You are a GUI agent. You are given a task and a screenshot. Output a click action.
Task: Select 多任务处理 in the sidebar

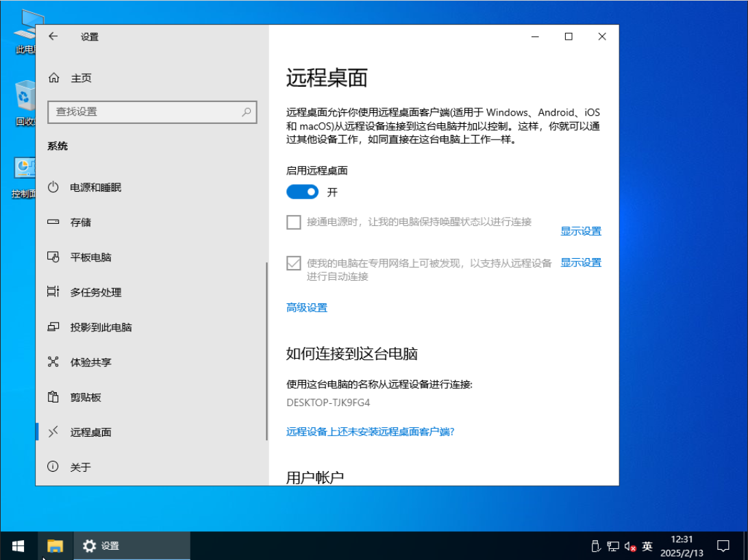pyautogui.click(x=95, y=292)
